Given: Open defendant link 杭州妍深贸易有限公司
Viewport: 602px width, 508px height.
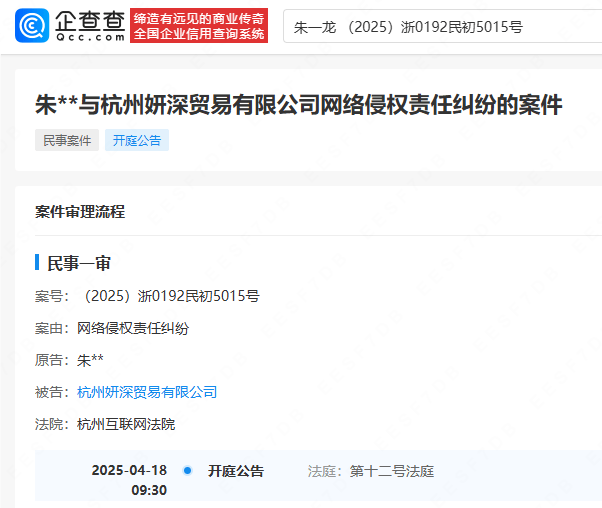Looking at the screenshot, I should click(x=147, y=392).
